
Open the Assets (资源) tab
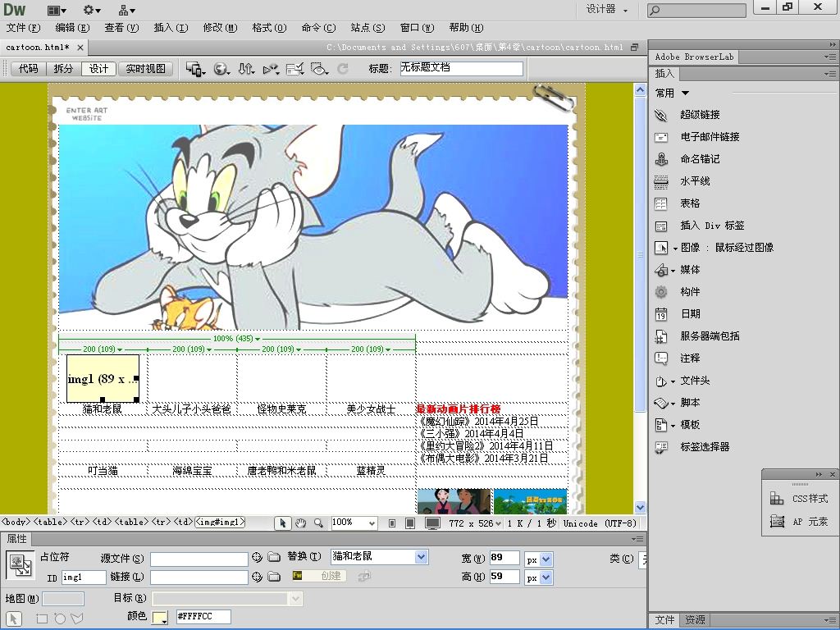695,620
